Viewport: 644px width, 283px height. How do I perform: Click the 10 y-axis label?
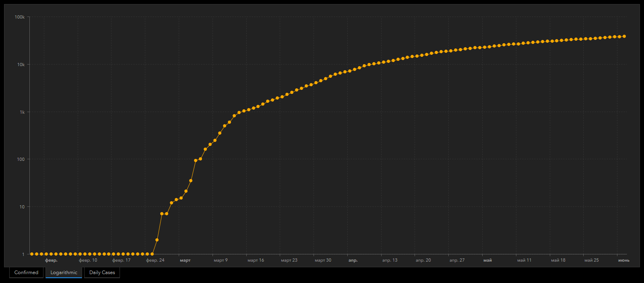[22, 207]
